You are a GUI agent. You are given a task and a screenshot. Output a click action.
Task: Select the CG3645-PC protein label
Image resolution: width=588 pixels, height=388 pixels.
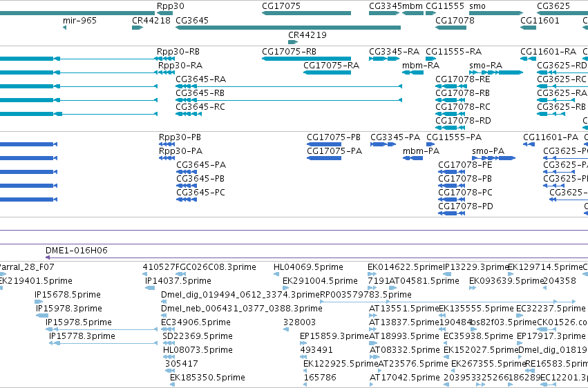pyautogui.click(x=200, y=192)
